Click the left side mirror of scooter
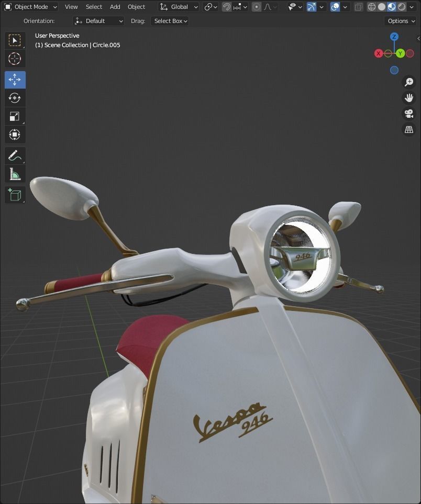The width and height of the screenshot is (421, 504). 64,198
